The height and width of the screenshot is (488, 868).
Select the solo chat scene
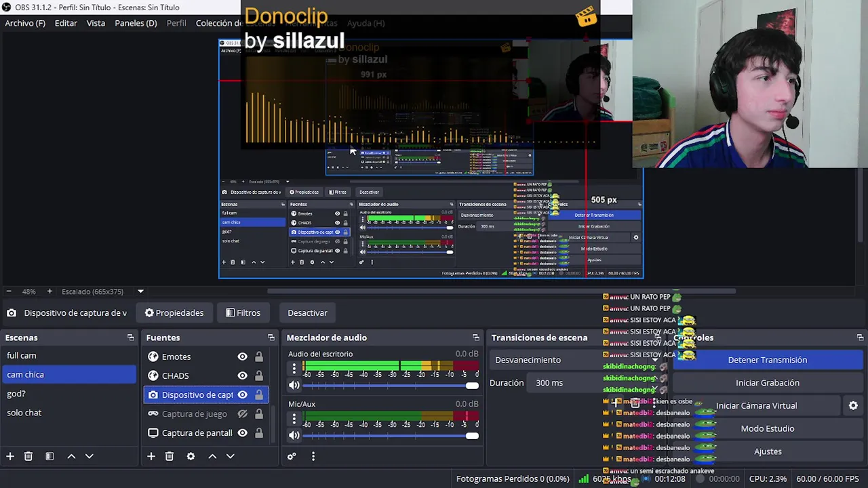tap(69, 412)
